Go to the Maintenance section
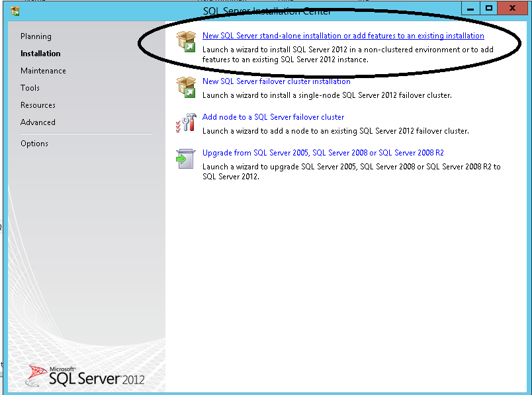Image resolution: width=532 pixels, height=395 pixels. pyautogui.click(x=43, y=71)
